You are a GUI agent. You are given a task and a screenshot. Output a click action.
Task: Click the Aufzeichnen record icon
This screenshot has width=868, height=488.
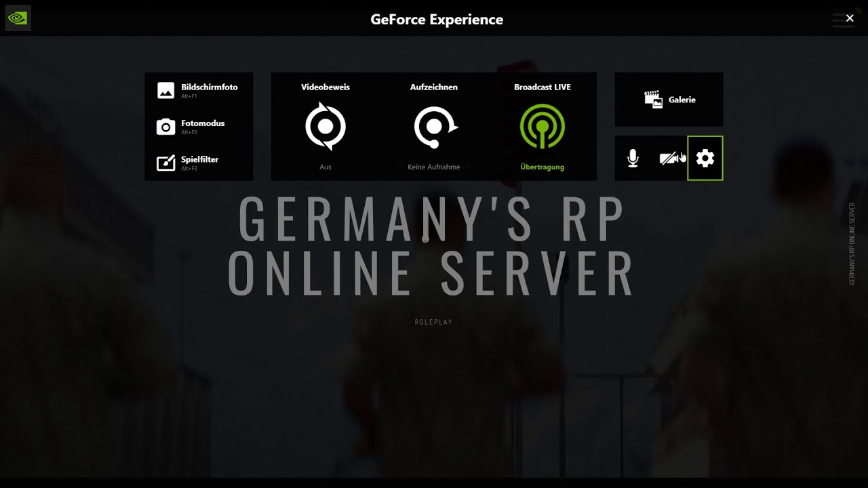435,127
